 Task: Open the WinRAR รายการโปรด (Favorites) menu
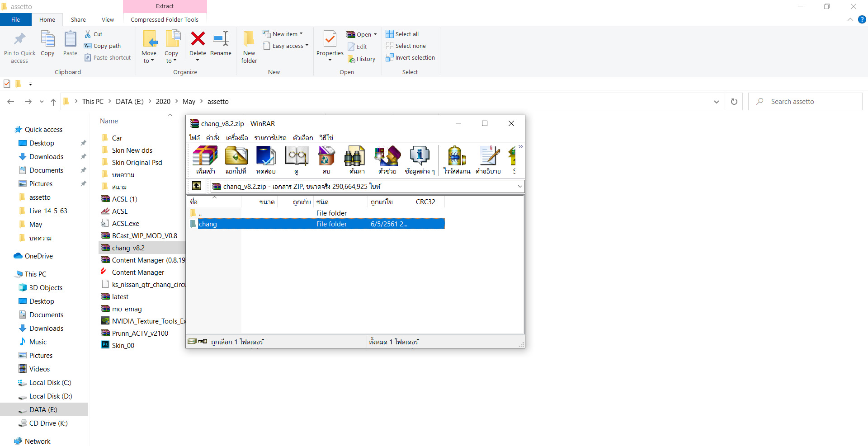click(270, 137)
